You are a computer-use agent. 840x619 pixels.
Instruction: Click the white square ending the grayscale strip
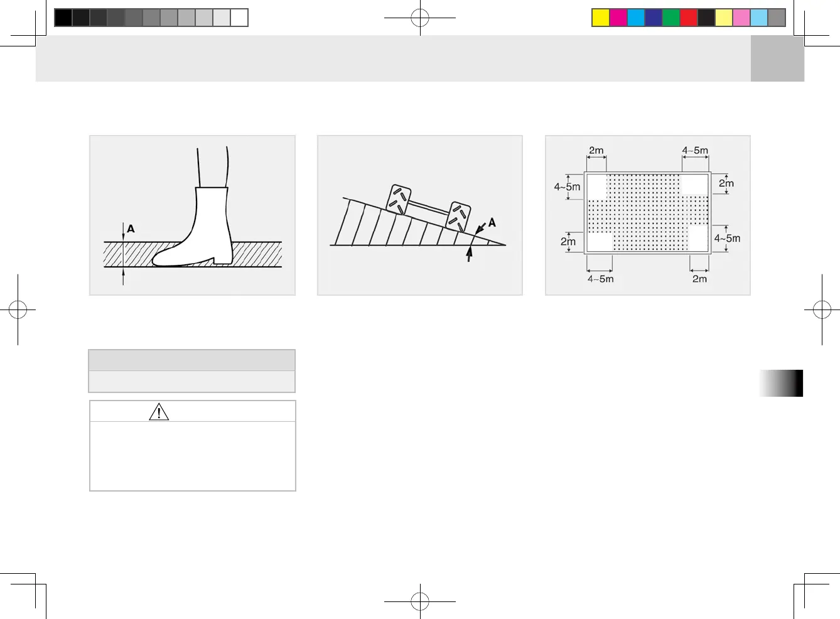coord(239,18)
